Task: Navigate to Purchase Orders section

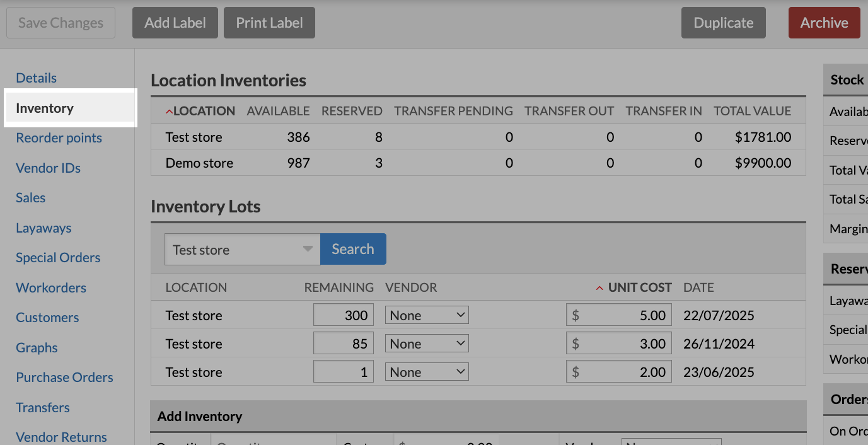Action: pyautogui.click(x=64, y=378)
